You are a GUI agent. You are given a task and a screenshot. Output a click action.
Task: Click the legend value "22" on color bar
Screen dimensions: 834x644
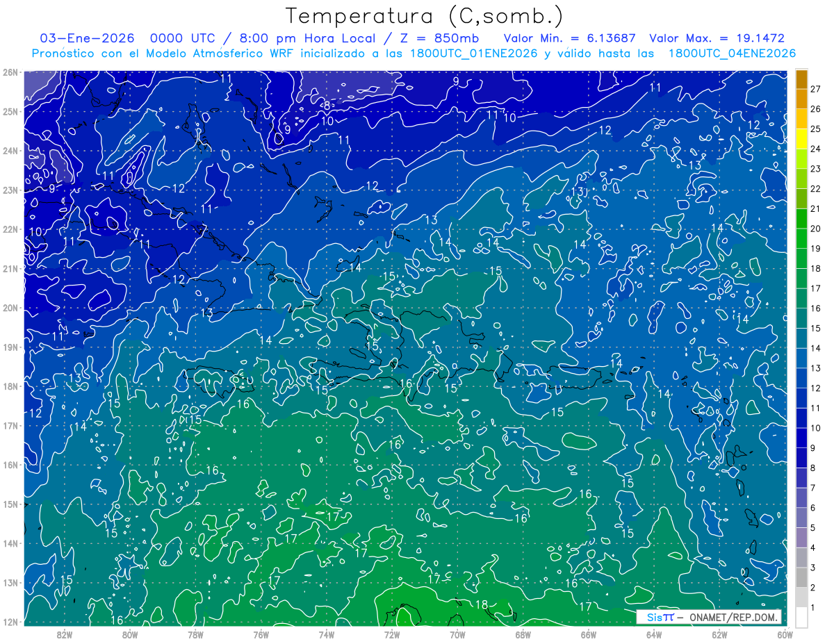(x=815, y=189)
